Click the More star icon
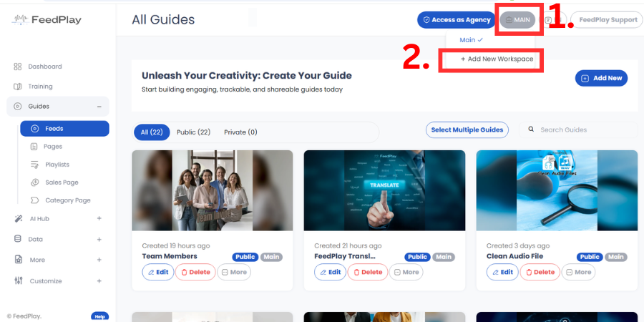Viewport: 644px width, 322px height. pyautogui.click(x=18, y=260)
